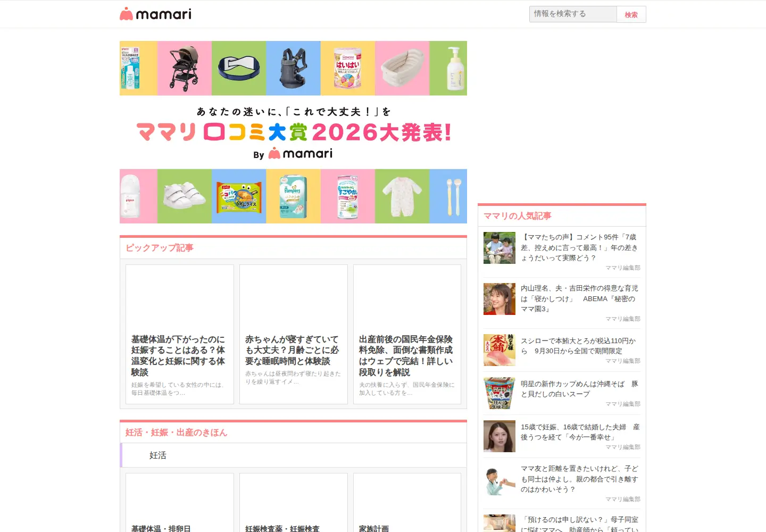The image size is (766, 532).
Task: Open the ママ友と距離を置きたい article
Action: pos(579,479)
